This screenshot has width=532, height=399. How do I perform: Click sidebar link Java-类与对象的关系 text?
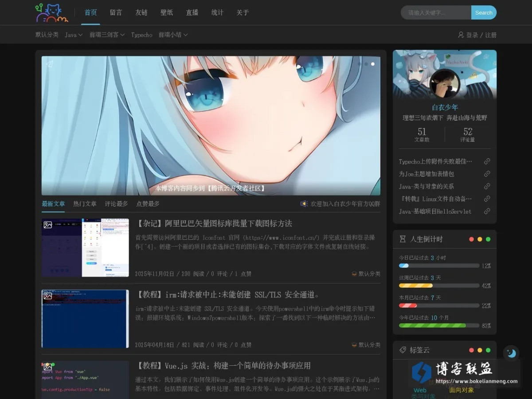(x=426, y=187)
